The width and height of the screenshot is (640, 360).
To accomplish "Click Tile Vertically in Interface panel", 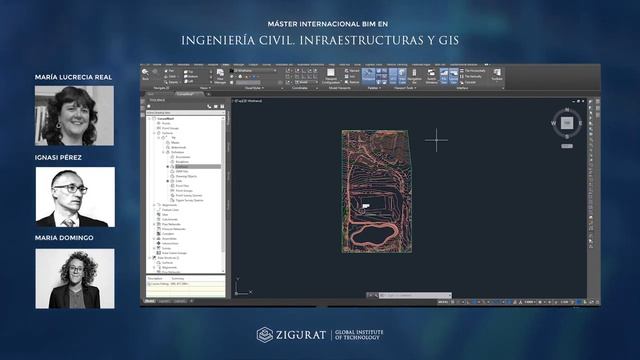I will click(x=471, y=76).
